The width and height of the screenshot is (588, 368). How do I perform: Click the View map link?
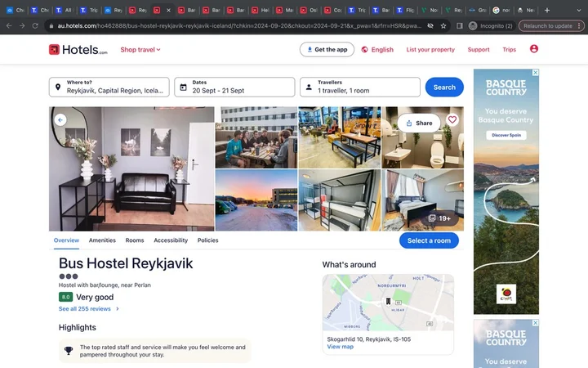(340, 347)
